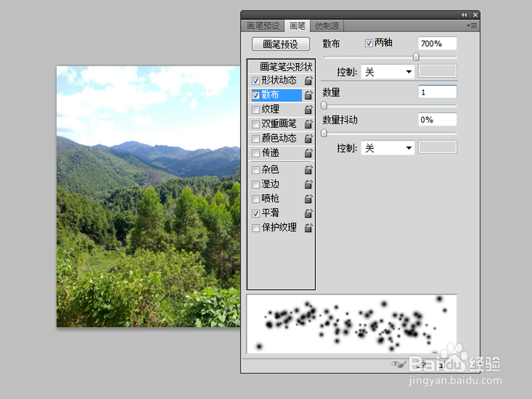Image resolution: width=532 pixels, height=399 pixels.
Task: Open the 数量抖动 控制 dropdown
Action: click(x=388, y=148)
